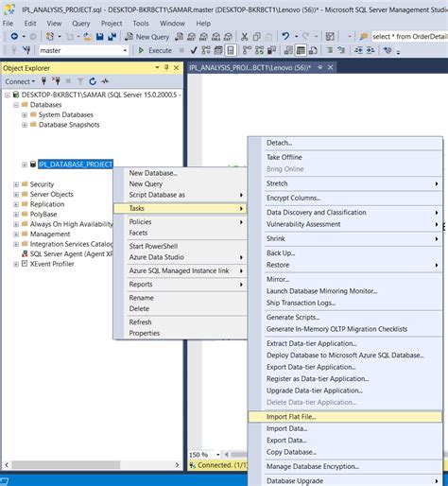Choose Shrink submenu option
448x486 pixels.
pyautogui.click(x=345, y=239)
